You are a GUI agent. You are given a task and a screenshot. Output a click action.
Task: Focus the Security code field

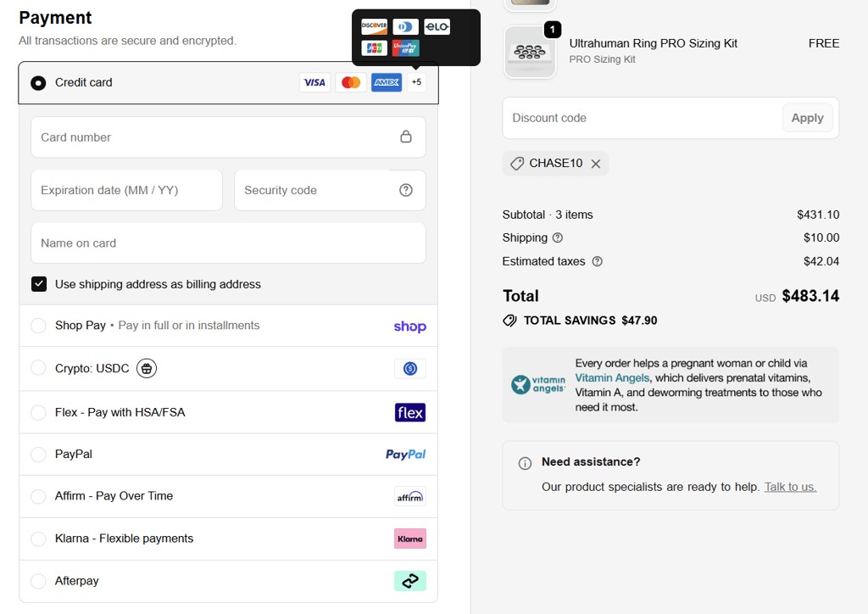click(x=330, y=190)
